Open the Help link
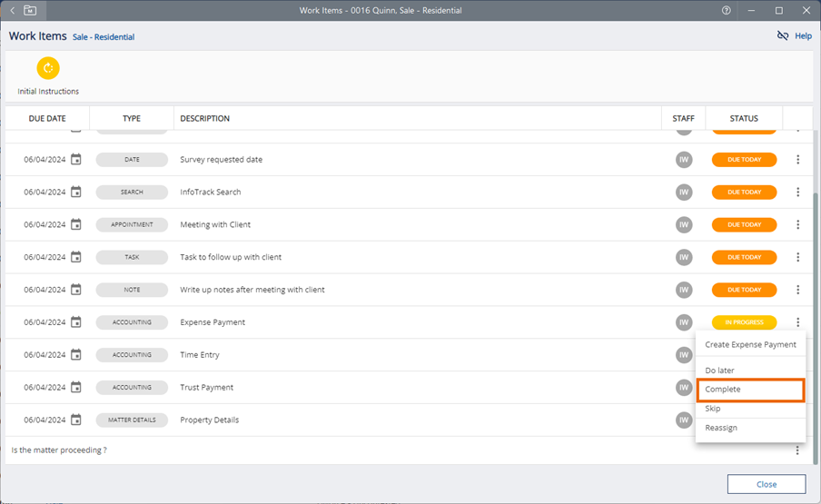This screenshot has height=504, width=821. (803, 36)
